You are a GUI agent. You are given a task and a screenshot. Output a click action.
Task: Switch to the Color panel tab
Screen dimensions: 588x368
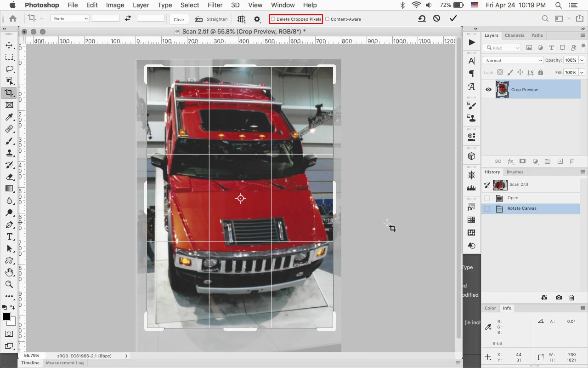coord(490,308)
